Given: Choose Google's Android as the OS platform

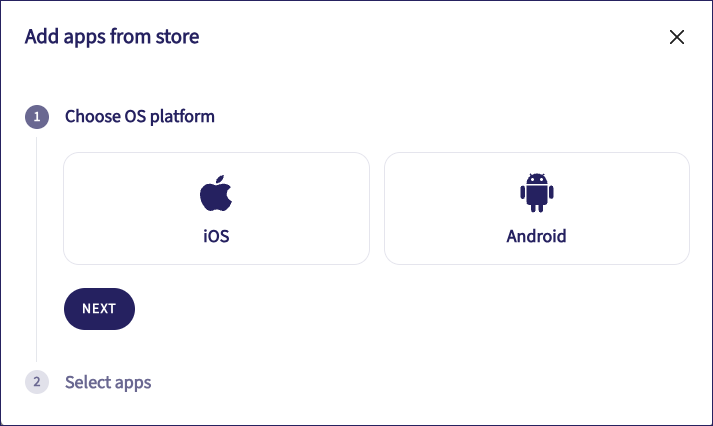Looking at the screenshot, I should click(536, 208).
